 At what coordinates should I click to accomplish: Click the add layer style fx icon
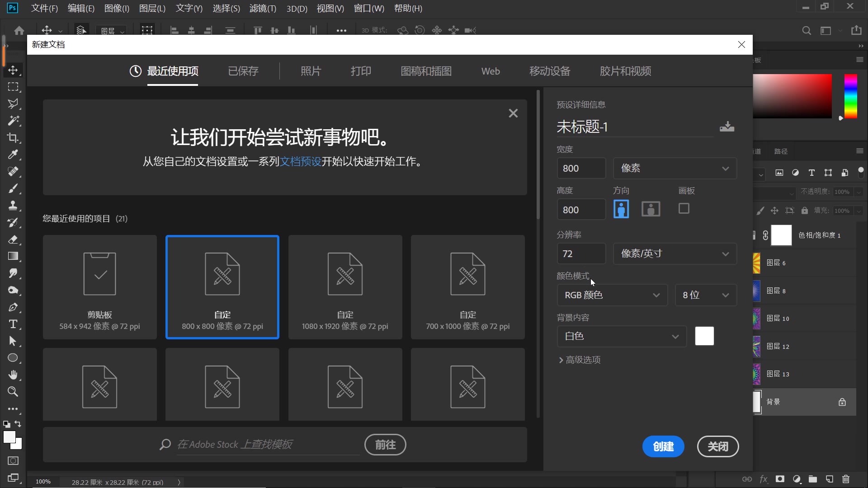click(764, 479)
